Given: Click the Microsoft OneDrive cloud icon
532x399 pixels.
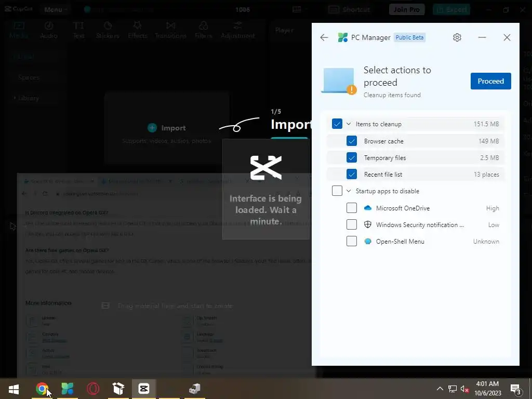Looking at the screenshot, I should (x=367, y=208).
